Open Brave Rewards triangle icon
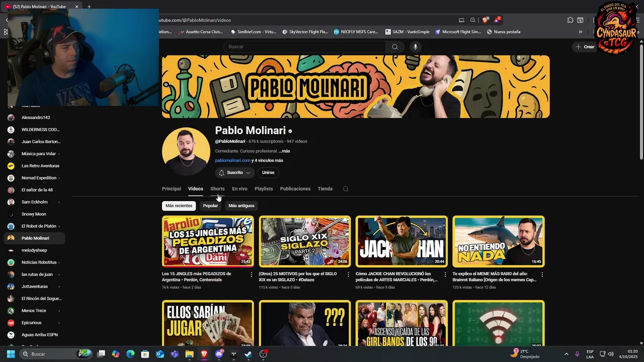The image size is (644, 362). 497,20
